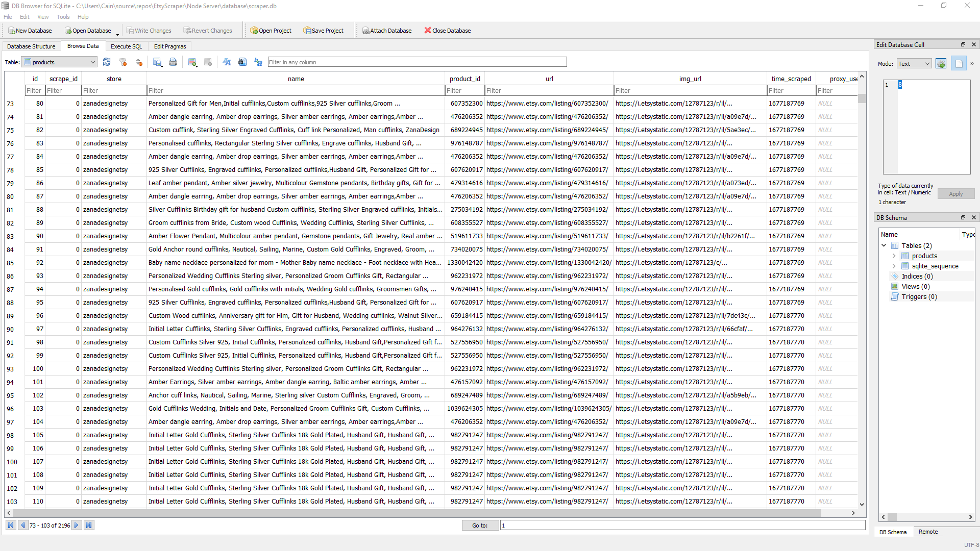The height and width of the screenshot is (551, 980).
Task: Refresh the products table data
Action: (107, 62)
